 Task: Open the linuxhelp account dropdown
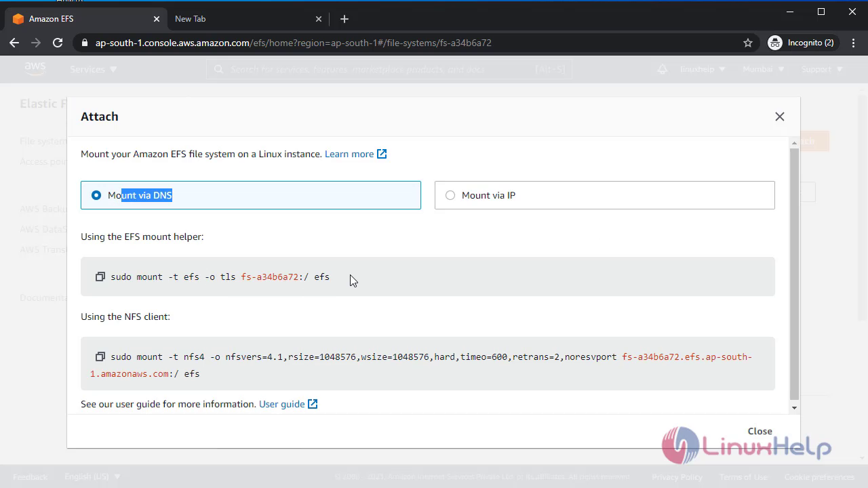703,69
